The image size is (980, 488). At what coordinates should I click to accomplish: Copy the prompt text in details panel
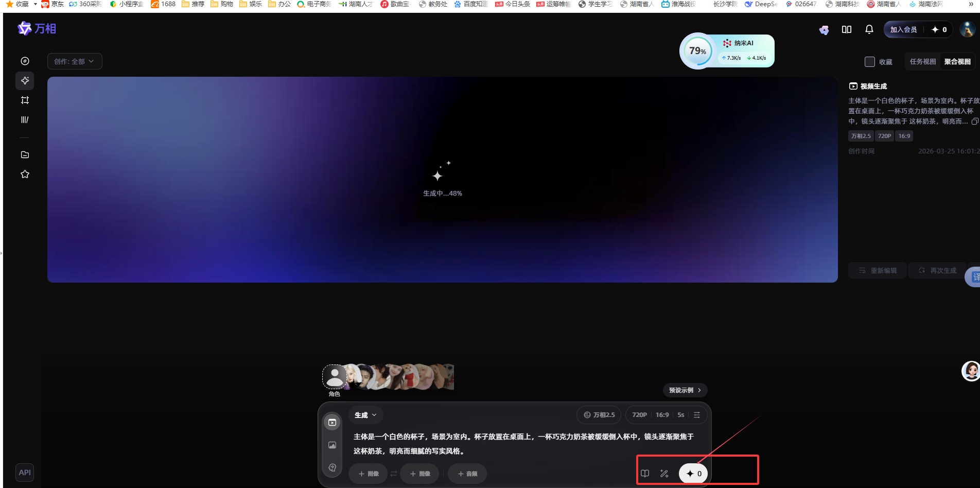[975, 121]
